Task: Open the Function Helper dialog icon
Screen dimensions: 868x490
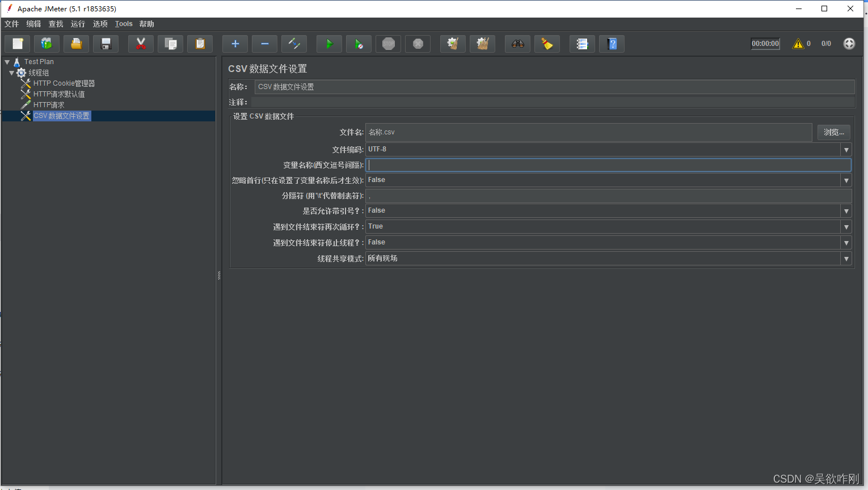Action: point(582,44)
